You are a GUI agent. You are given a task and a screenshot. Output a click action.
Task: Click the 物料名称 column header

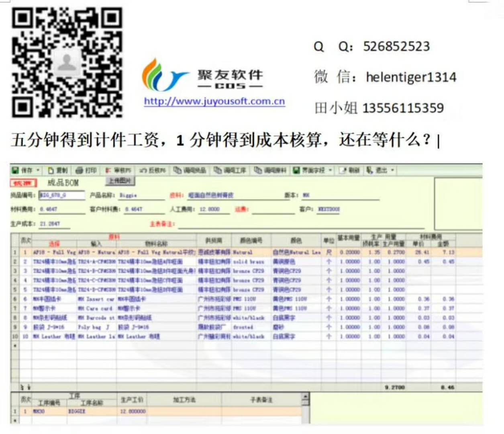[156, 244]
